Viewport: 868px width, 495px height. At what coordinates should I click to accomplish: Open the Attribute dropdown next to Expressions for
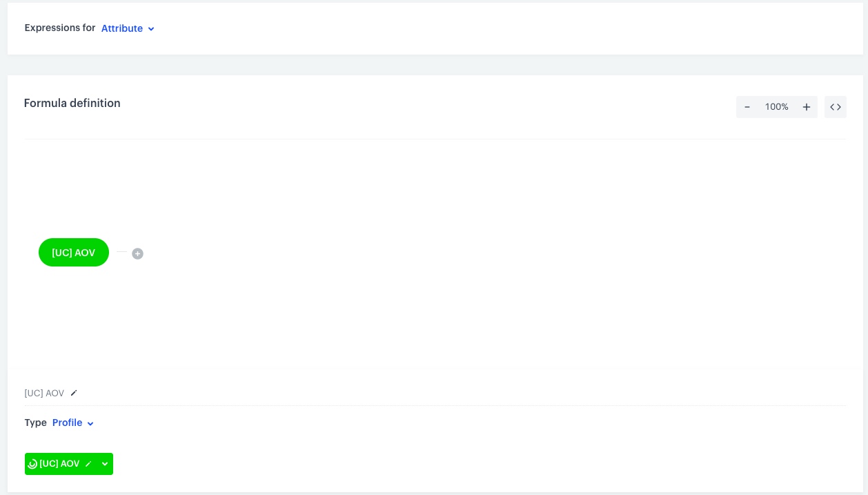[x=122, y=28]
